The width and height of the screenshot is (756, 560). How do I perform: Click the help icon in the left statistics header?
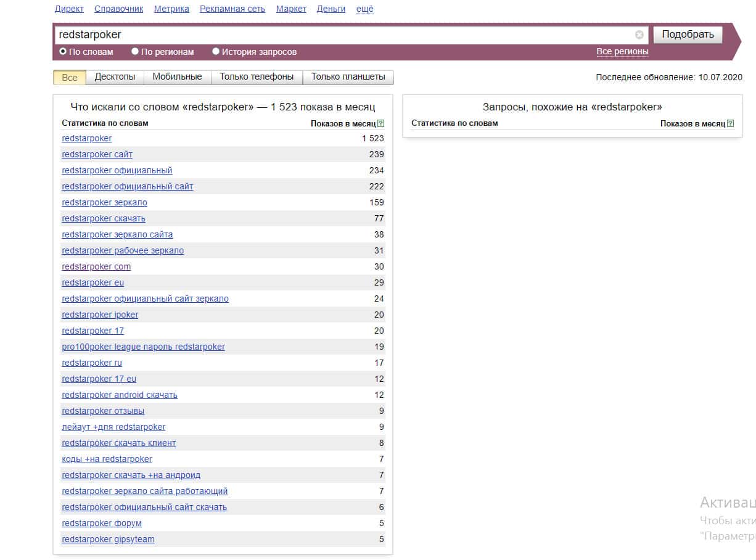[380, 123]
